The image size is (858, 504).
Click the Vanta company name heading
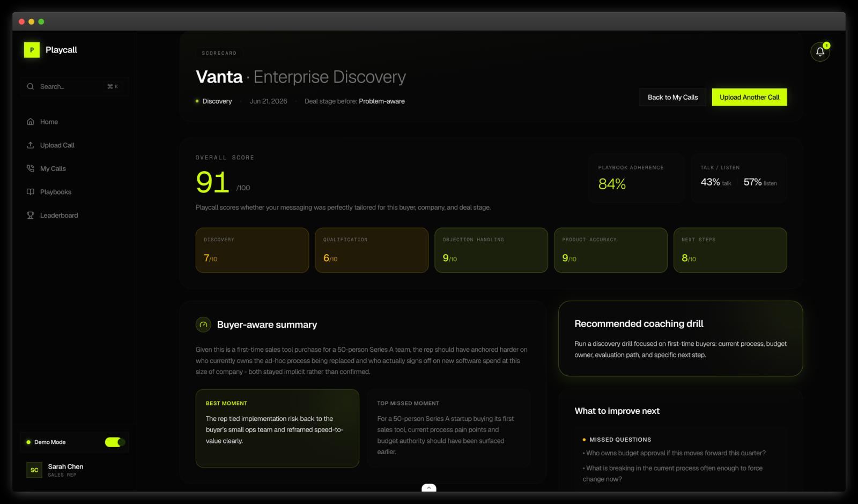coord(219,77)
